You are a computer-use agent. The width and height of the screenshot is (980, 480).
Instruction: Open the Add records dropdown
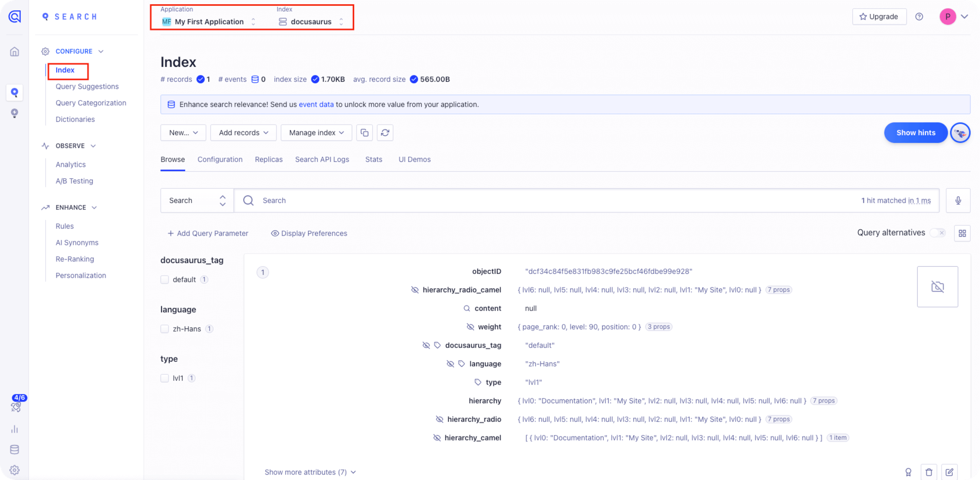tap(243, 133)
